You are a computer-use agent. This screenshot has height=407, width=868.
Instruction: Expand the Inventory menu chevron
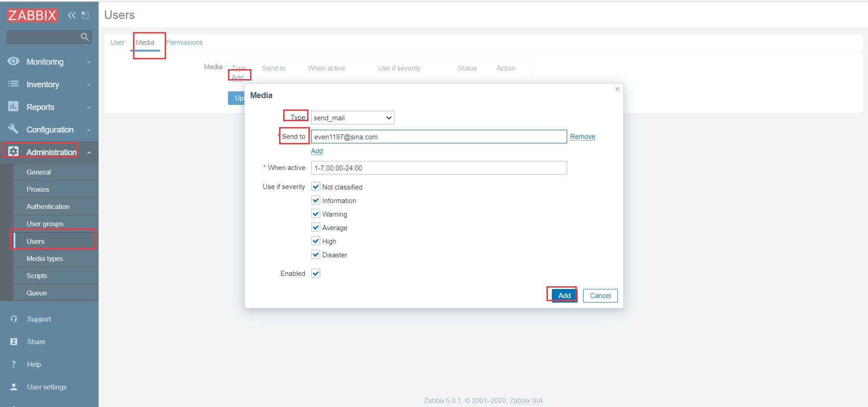click(89, 85)
